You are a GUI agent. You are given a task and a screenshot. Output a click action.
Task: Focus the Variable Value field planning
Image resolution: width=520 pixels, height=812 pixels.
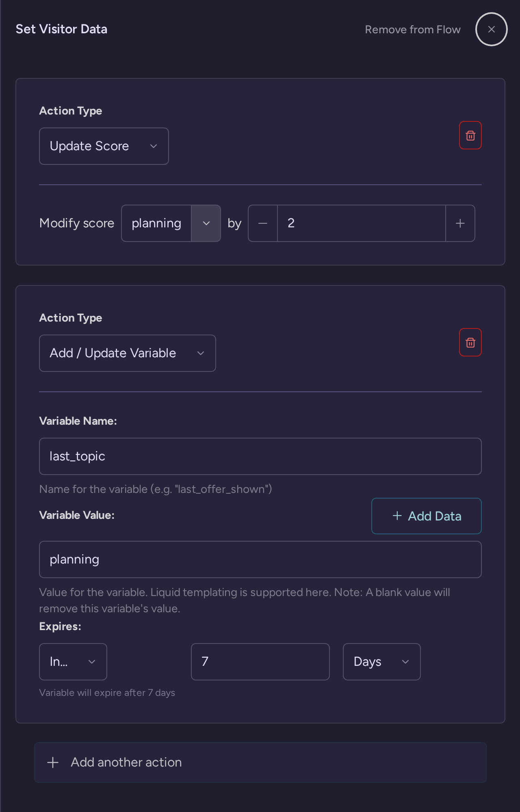click(260, 559)
